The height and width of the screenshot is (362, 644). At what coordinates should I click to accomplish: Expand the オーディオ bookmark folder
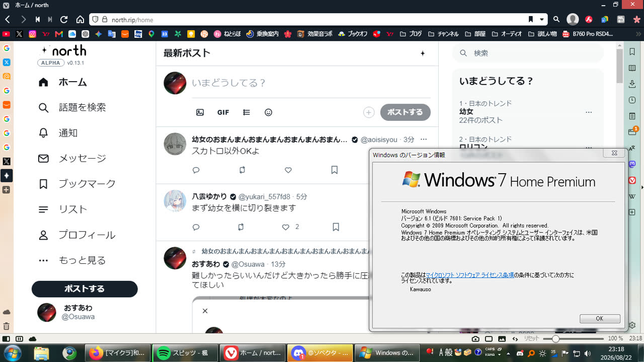[x=507, y=34]
